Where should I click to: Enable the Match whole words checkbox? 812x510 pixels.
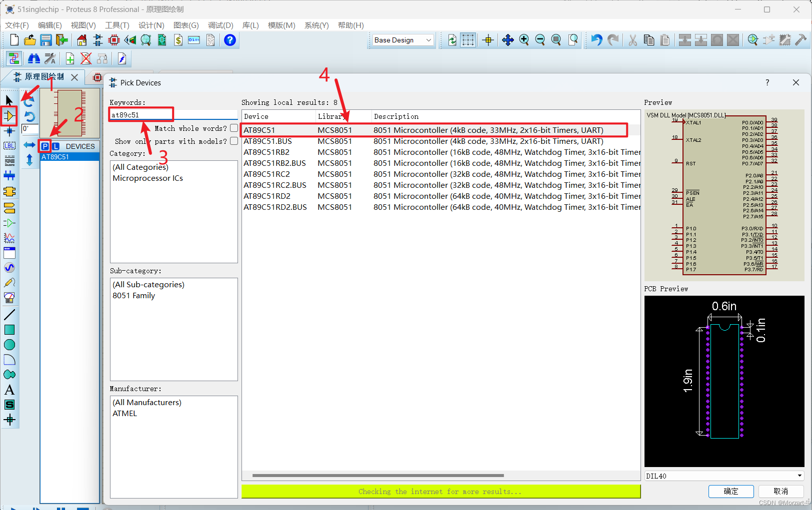point(234,128)
